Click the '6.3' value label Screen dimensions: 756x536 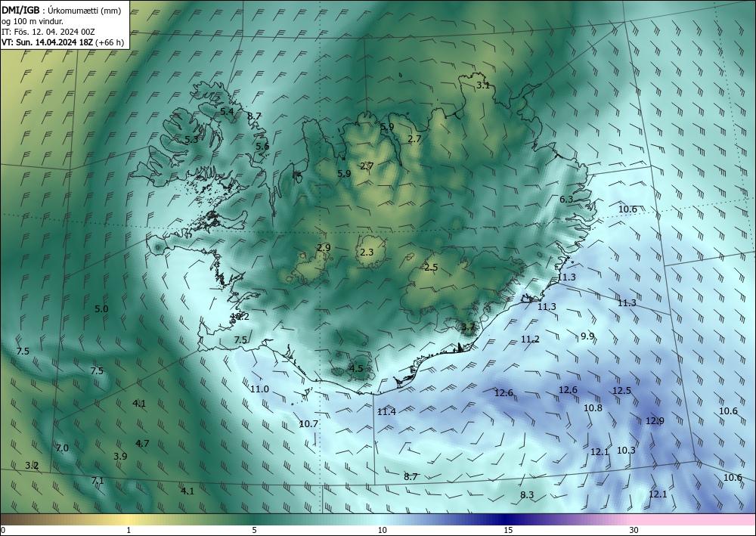[x=566, y=199]
